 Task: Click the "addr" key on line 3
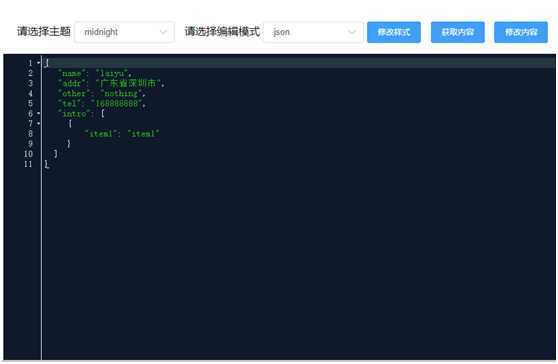click(72, 83)
